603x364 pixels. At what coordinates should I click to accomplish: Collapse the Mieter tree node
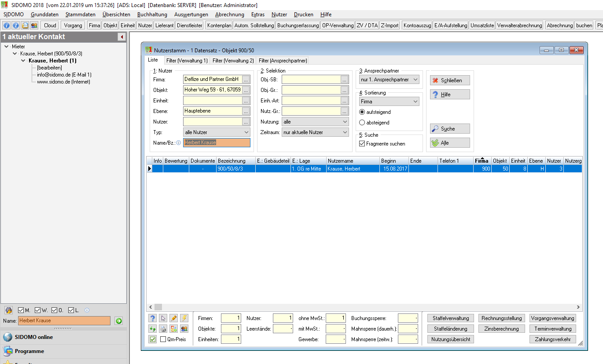6,46
